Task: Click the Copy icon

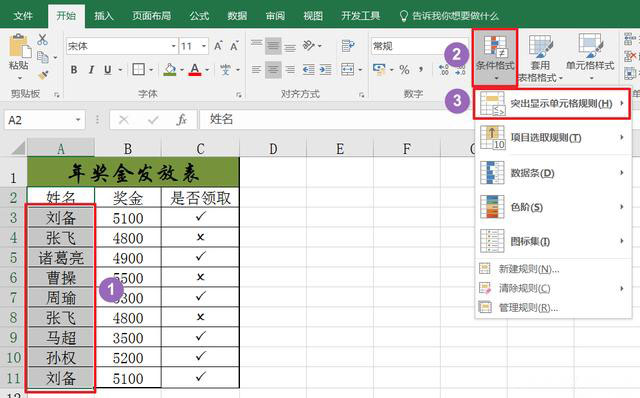Action: pos(43,57)
